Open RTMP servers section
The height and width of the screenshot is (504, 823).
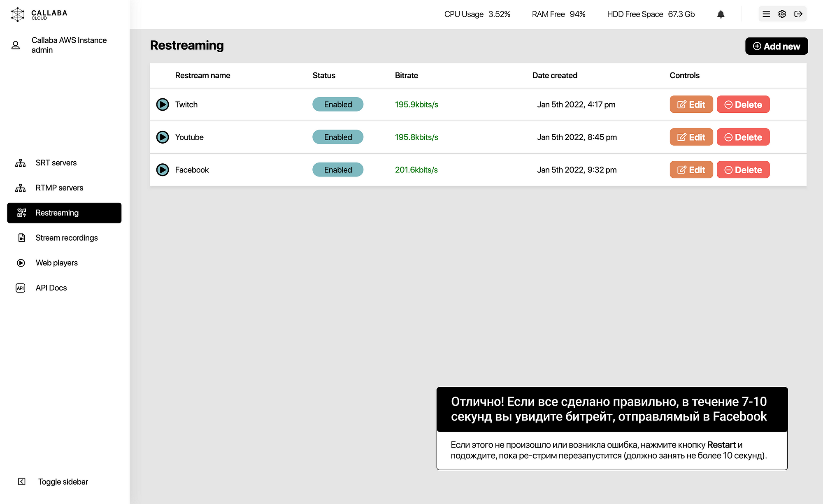point(59,188)
